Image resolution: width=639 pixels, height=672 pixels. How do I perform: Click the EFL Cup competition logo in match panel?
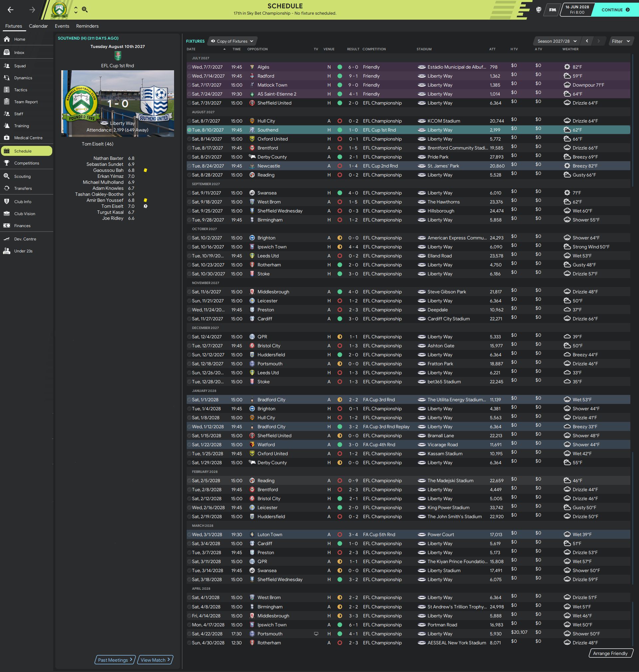[117, 56]
